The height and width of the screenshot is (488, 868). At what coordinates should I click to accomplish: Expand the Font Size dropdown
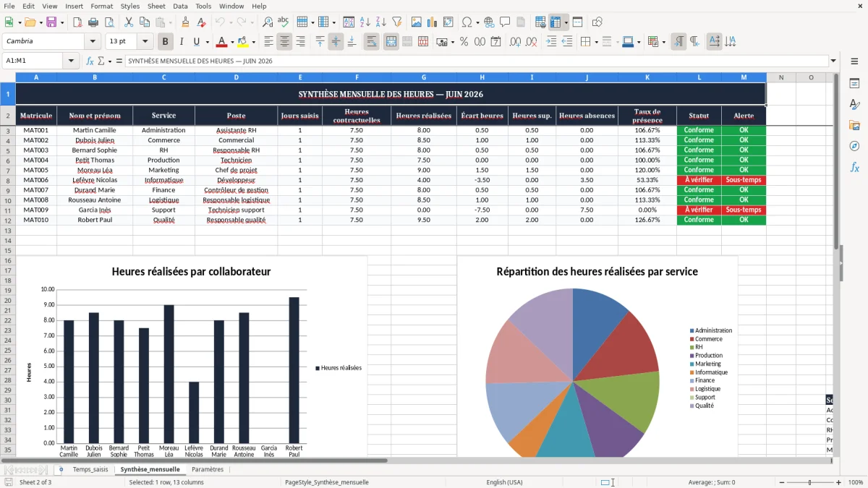[x=145, y=42]
